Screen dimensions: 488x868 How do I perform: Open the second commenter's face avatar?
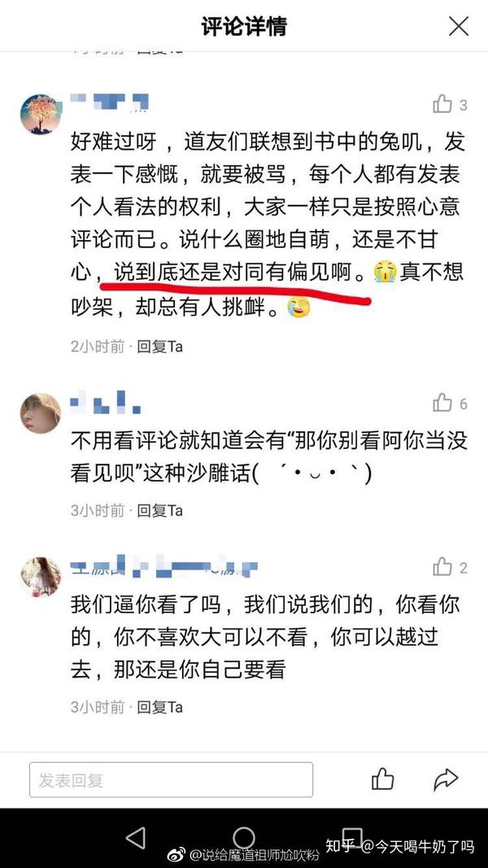(41, 413)
